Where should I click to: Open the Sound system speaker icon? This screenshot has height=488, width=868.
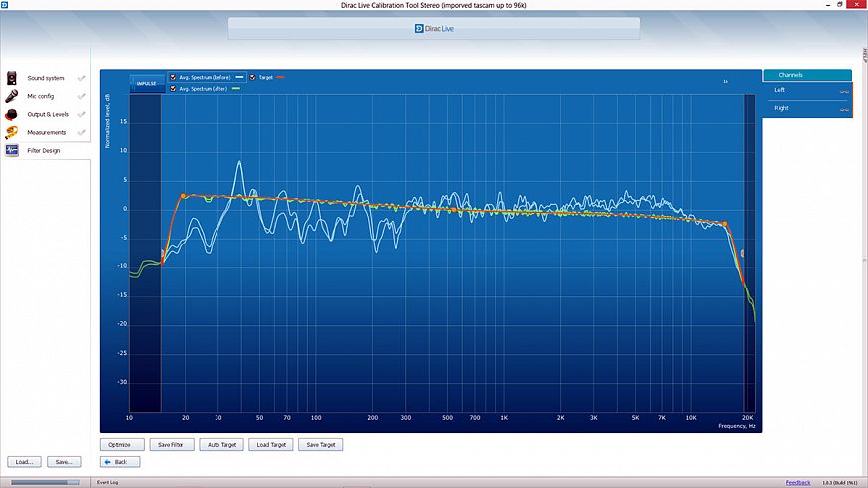[12, 78]
